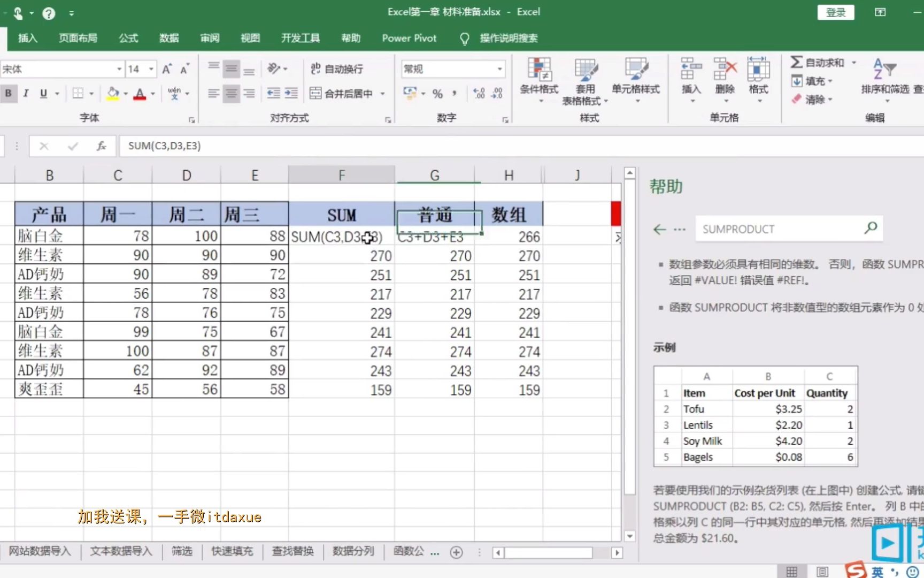Open the 常规 number format dropdown
924x578 pixels.
500,69
